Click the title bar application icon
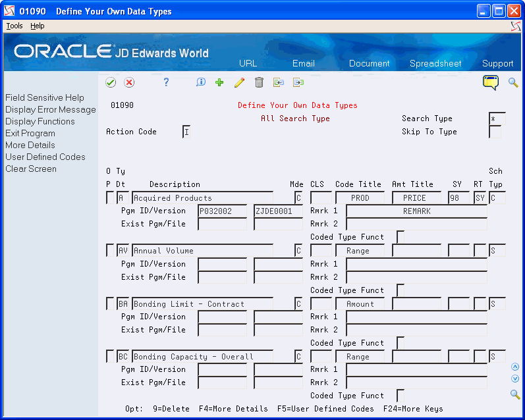 click(9, 11)
